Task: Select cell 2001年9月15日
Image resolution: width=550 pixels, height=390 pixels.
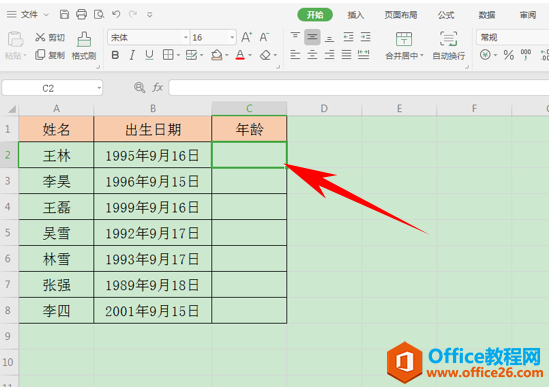Action: 153,311
